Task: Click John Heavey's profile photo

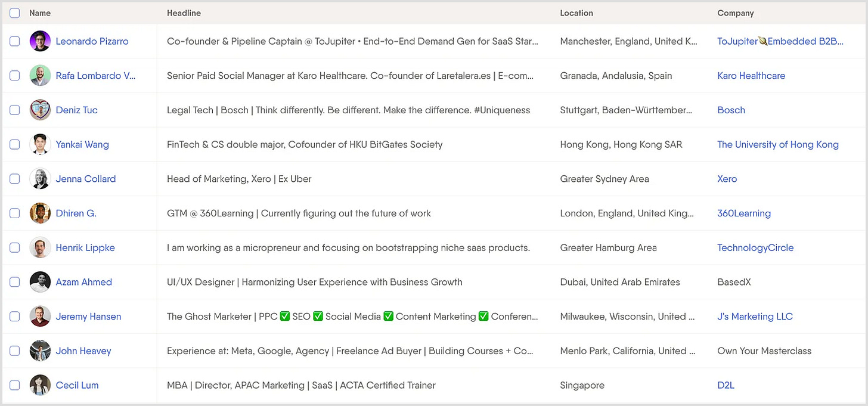Action: (40, 351)
